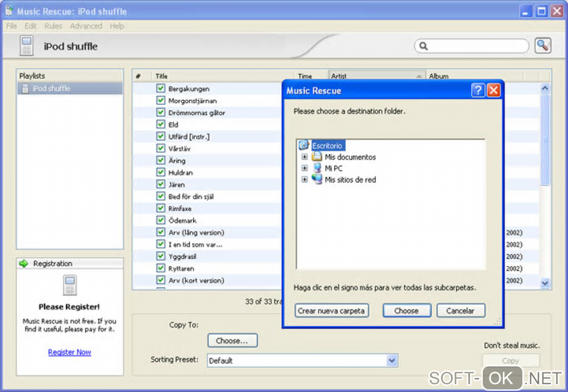Toggle the Jären track checkbox

161,184
